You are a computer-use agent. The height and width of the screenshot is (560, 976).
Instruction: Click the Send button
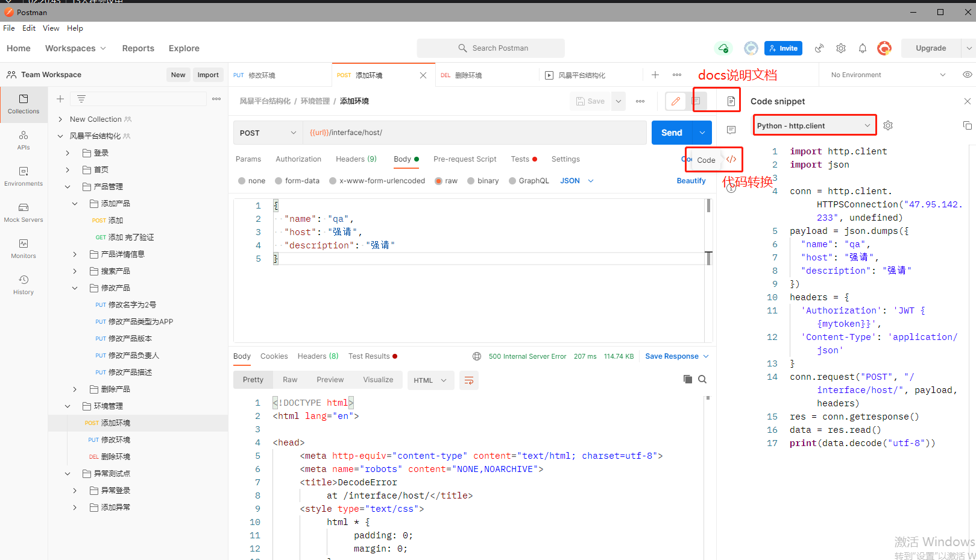672,133
